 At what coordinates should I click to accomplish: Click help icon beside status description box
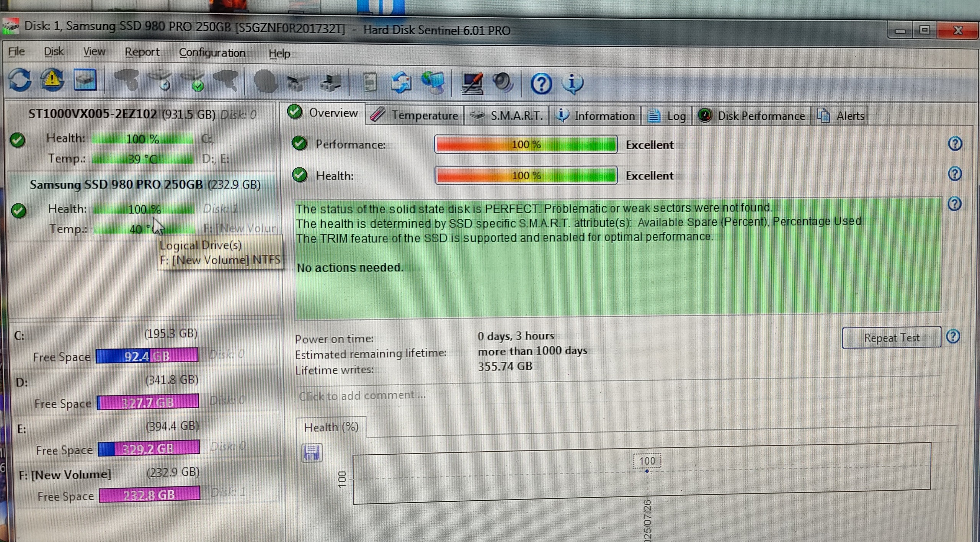(x=955, y=204)
